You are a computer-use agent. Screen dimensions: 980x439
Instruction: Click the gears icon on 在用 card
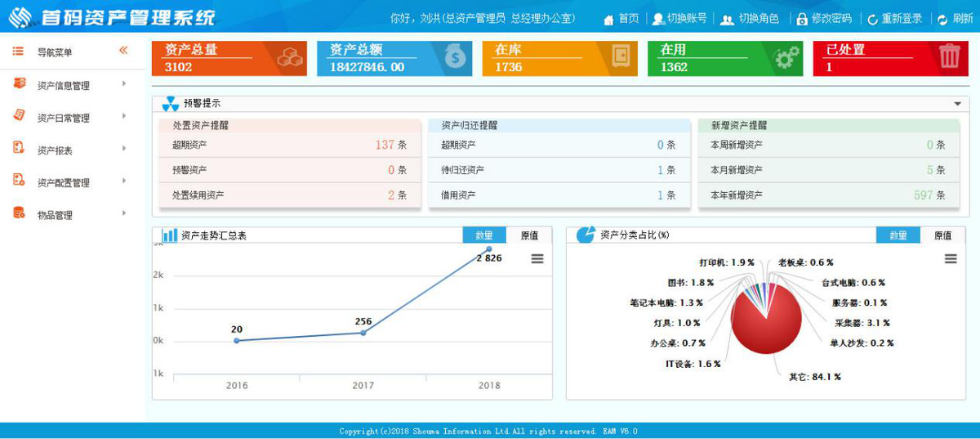coord(786,56)
